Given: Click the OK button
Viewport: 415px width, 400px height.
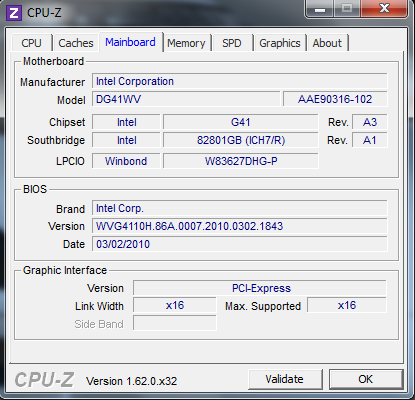Looking at the screenshot, I should (x=366, y=379).
